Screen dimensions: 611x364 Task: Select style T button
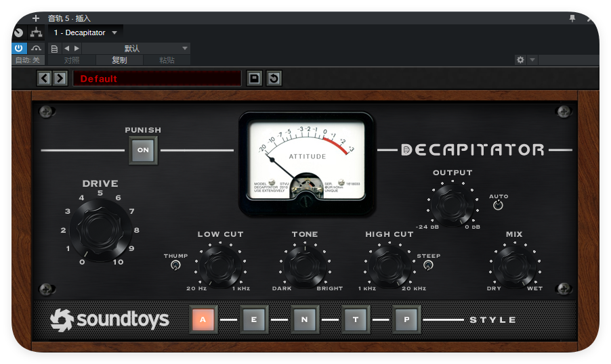pyautogui.click(x=356, y=319)
